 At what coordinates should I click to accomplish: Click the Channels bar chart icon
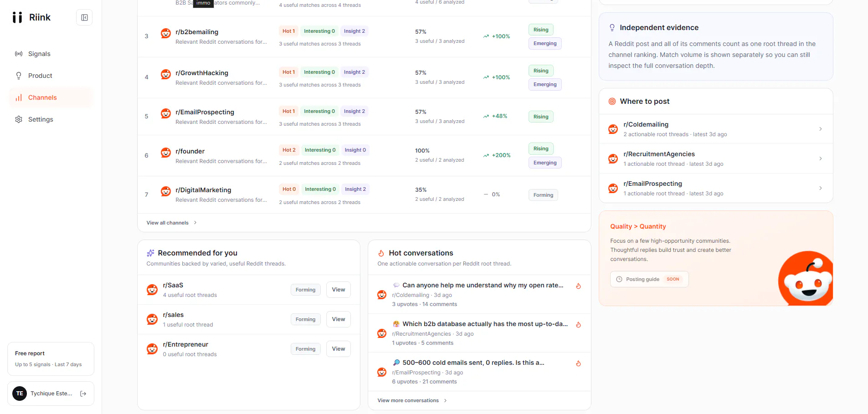19,97
